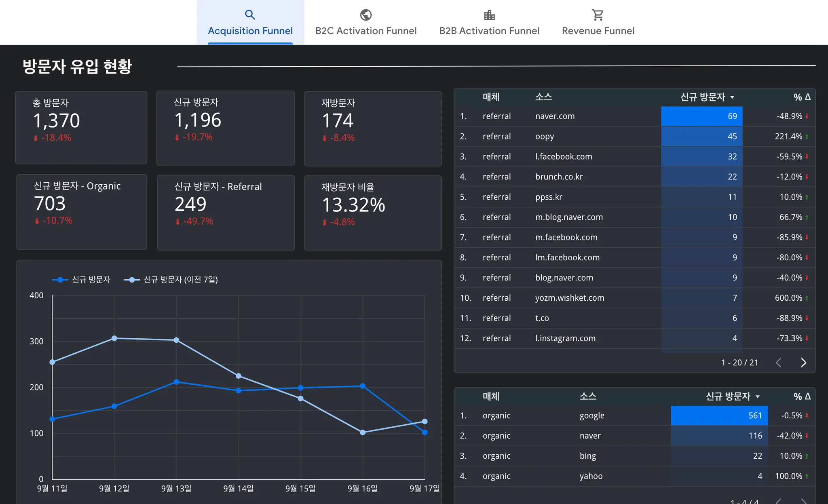Image resolution: width=828 pixels, height=504 pixels.
Task: Click the B2B Activation Funnel building icon
Action: [x=489, y=15]
